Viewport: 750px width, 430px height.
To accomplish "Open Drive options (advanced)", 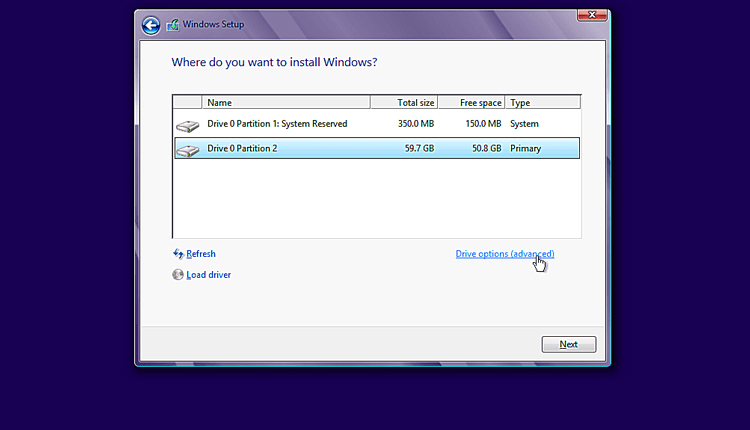I will pyautogui.click(x=505, y=254).
